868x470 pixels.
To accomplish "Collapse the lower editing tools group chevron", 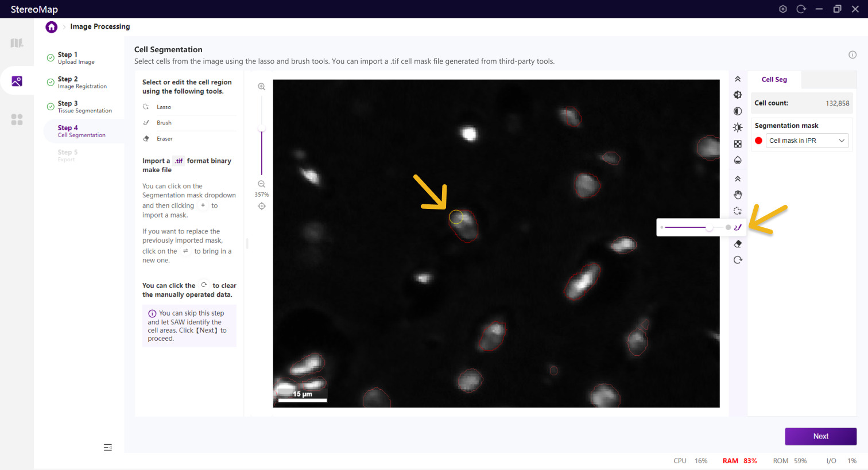I will (738, 179).
